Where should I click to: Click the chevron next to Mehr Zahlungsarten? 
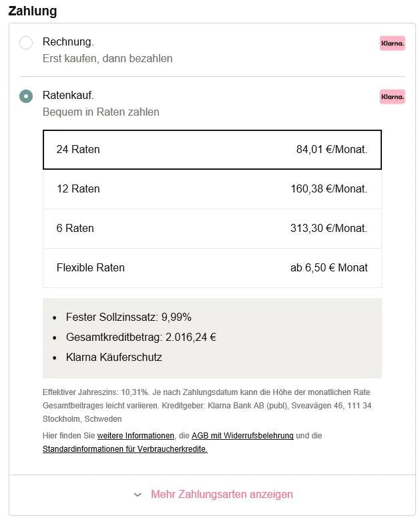click(138, 495)
